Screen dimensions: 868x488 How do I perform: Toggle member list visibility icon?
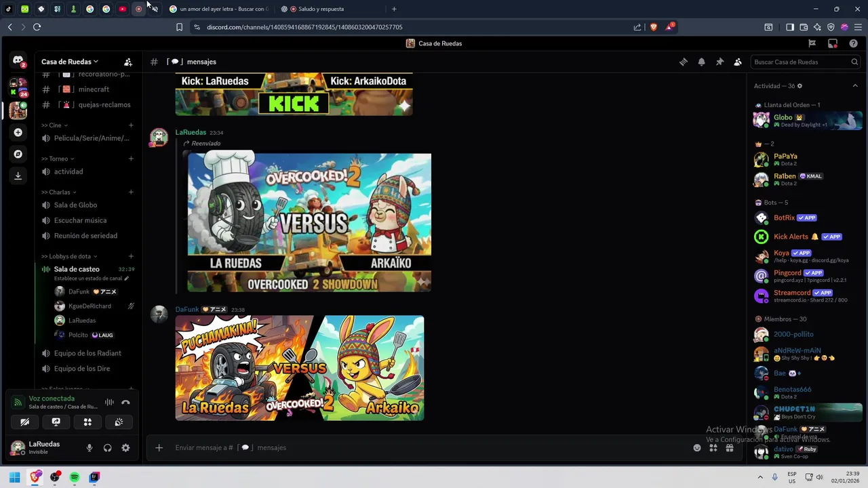click(x=738, y=62)
